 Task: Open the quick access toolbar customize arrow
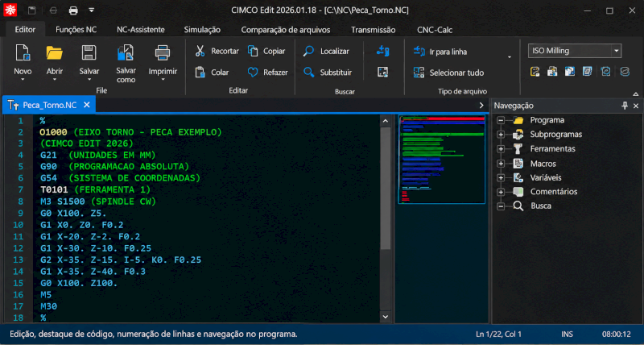pos(92,10)
